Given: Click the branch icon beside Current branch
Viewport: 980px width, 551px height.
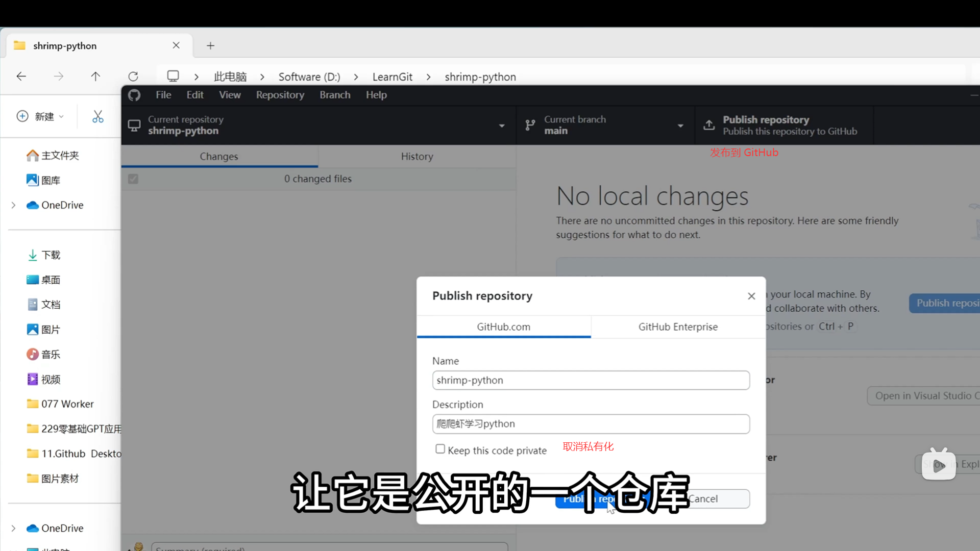Looking at the screenshot, I should 530,125.
